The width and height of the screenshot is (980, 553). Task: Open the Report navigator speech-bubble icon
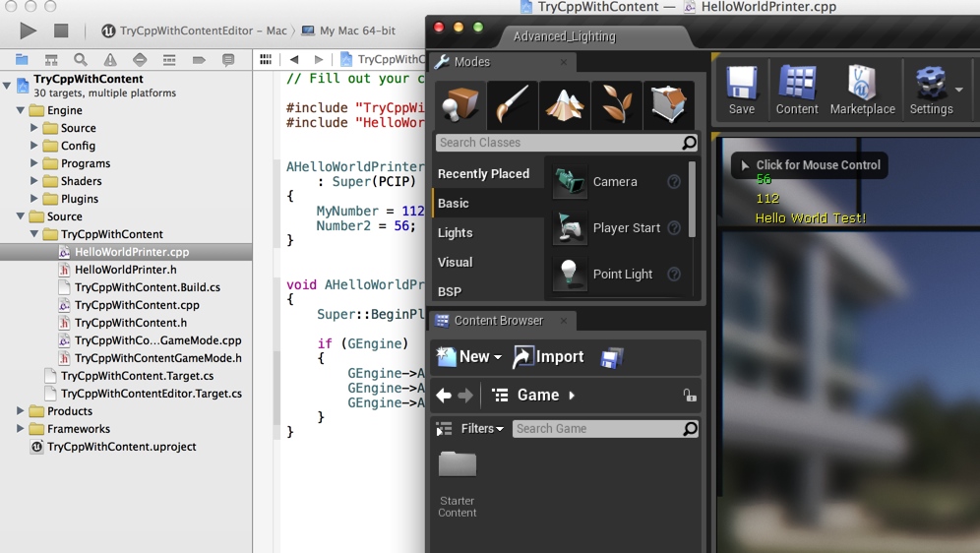click(228, 60)
